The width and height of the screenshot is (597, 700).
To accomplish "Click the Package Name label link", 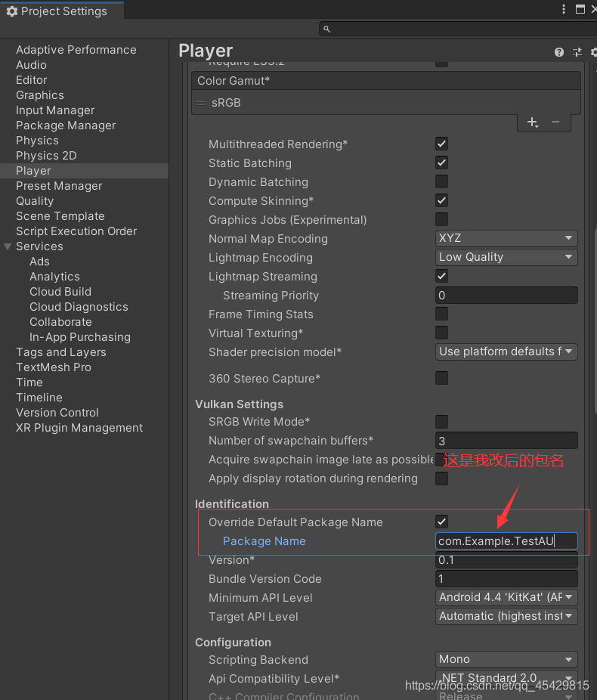I will tap(264, 541).
